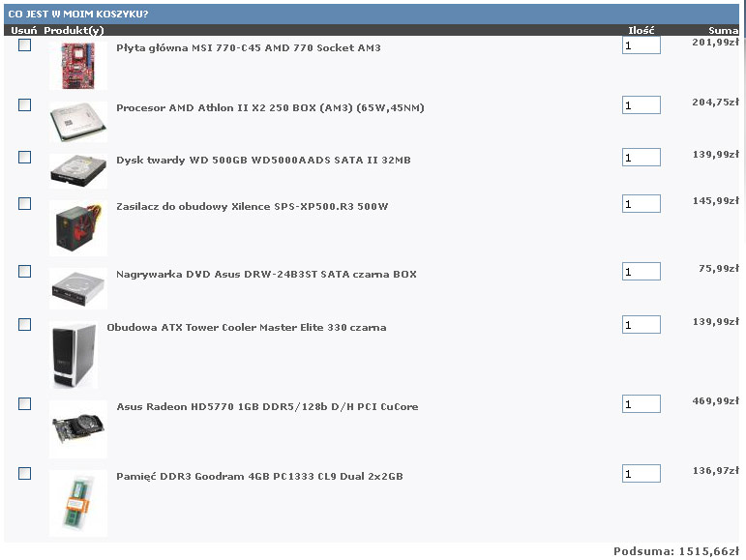
Task: Open Nagrywarka DVD Asus DRW-24B3ST link
Action: click(266, 275)
